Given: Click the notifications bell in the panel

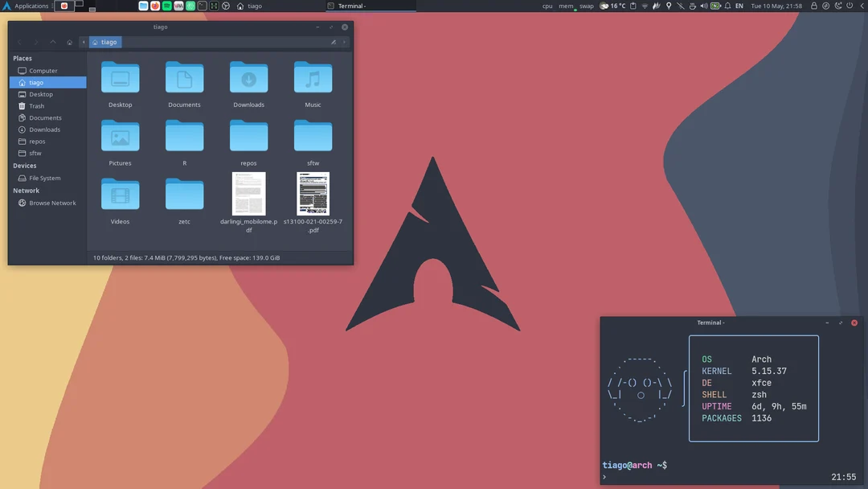Looking at the screenshot, I should 729,6.
